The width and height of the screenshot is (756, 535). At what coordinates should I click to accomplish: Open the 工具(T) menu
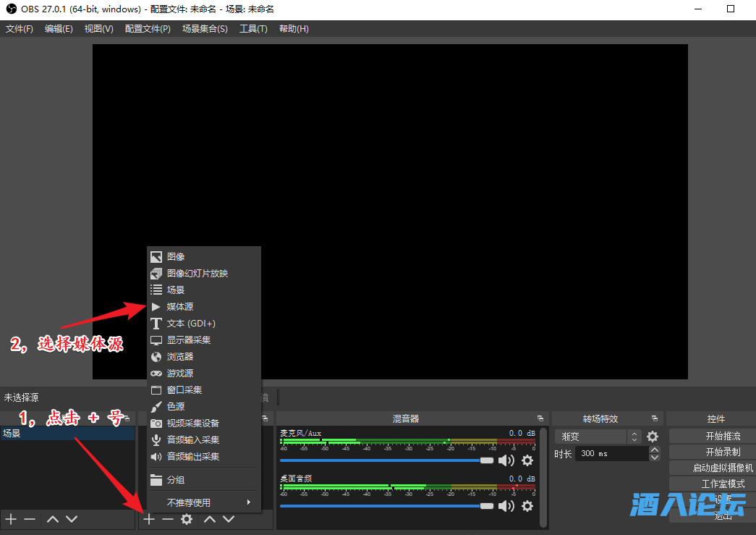point(254,28)
